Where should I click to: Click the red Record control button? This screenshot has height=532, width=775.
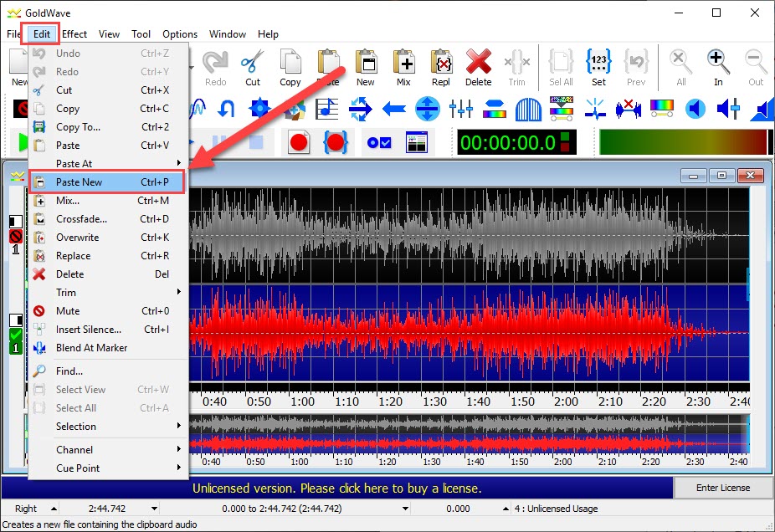click(299, 141)
